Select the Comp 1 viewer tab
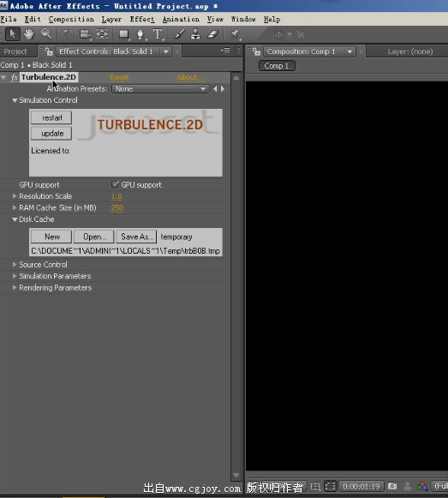448x498 pixels. [277, 66]
